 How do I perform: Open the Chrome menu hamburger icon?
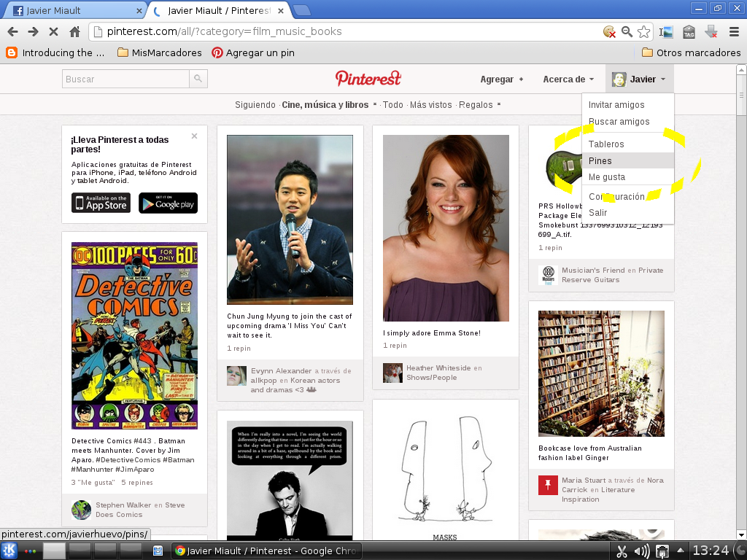(x=734, y=32)
